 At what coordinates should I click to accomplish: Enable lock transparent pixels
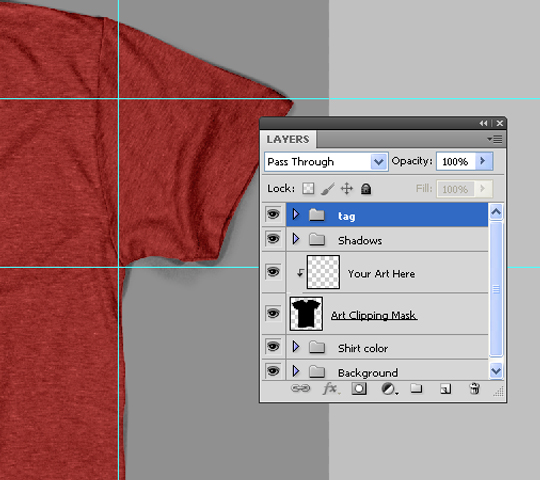click(x=308, y=189)
